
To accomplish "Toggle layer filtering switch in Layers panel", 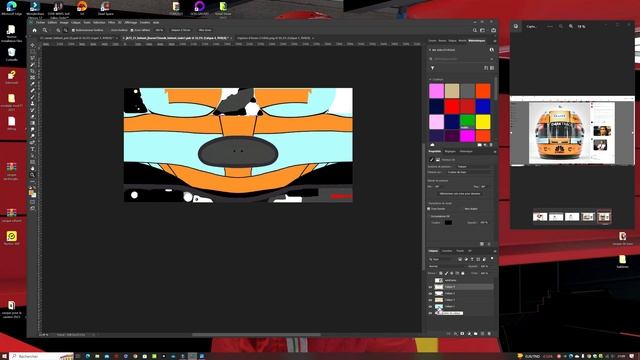I will coord(491,259).
